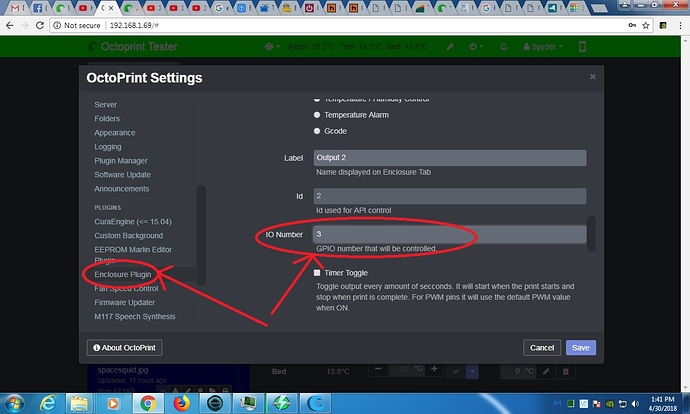The image size is (690, 414).
Task: Select CuraEngine plugin settings
Action: point(133,222)
